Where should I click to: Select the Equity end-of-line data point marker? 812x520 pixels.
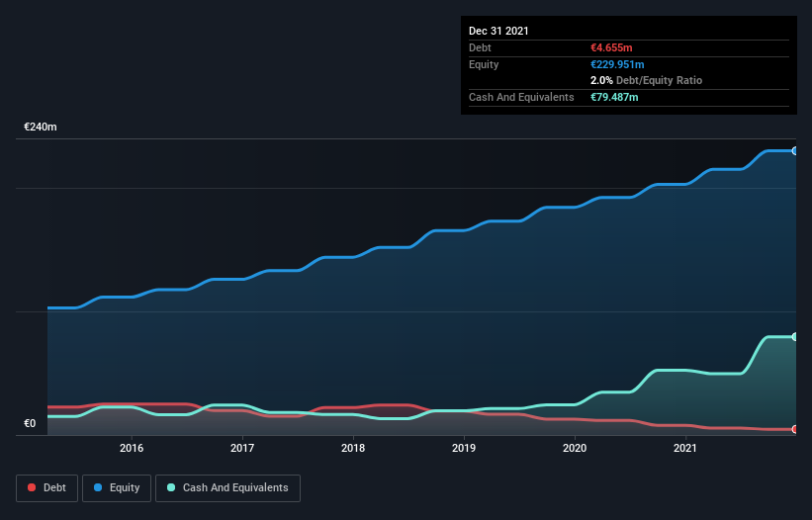[795, 151]
